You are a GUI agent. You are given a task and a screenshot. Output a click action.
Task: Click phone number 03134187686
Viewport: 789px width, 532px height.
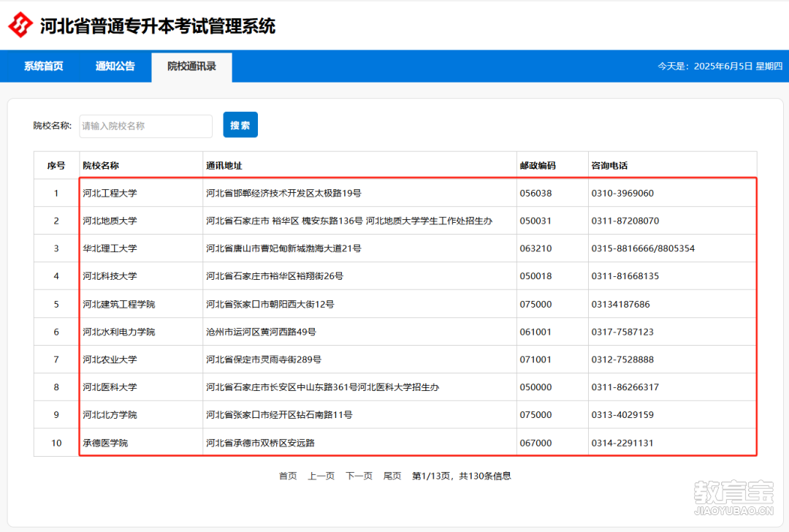click(620, 305)
